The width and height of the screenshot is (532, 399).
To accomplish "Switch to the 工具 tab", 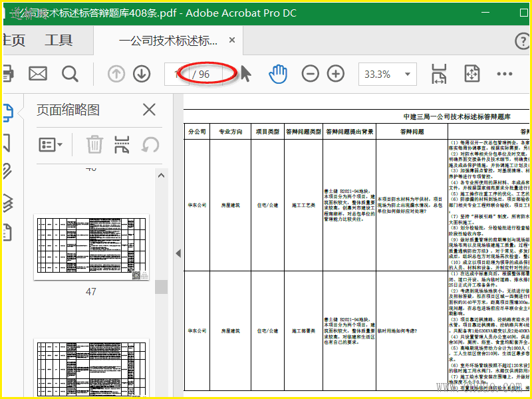I will pyautogui.click(x=59, y=41).
